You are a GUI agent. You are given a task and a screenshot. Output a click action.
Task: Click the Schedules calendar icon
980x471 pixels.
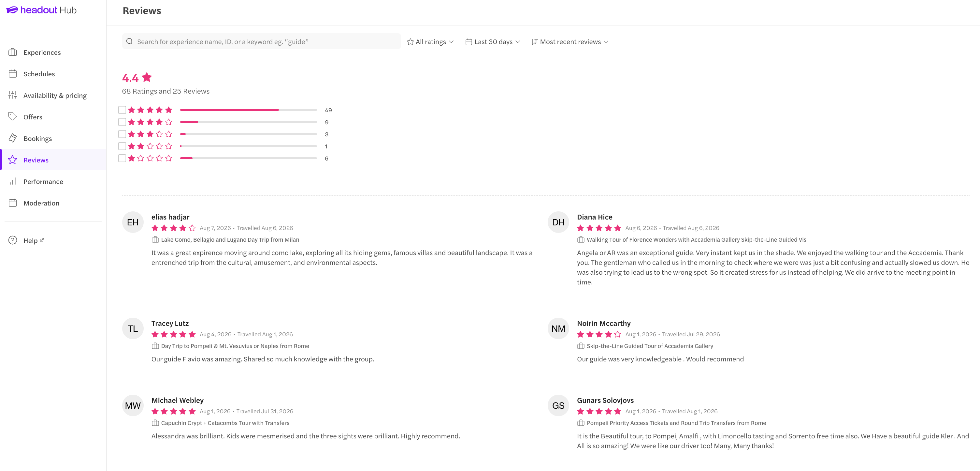point(13,73)
